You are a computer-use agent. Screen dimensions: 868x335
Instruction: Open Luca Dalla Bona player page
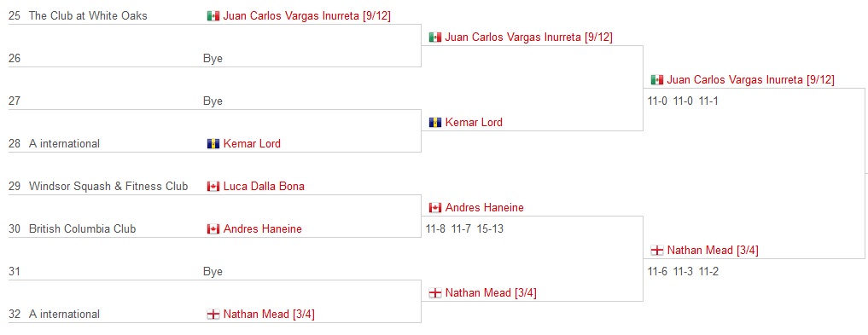264,187
